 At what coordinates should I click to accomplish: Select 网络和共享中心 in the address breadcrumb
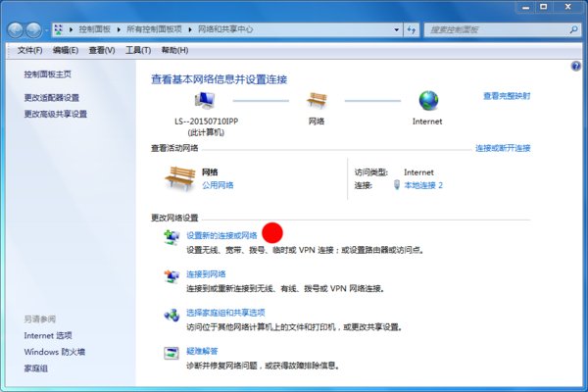click(x=225, y=29)
